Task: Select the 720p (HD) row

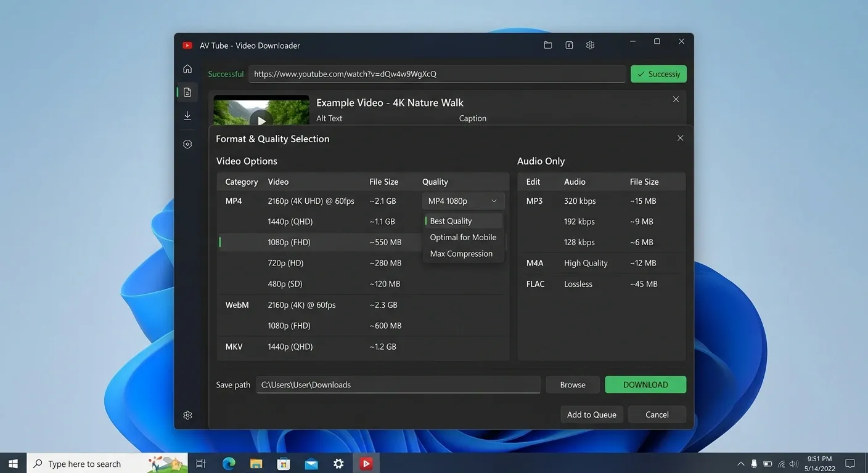Action: pos(362,264)
